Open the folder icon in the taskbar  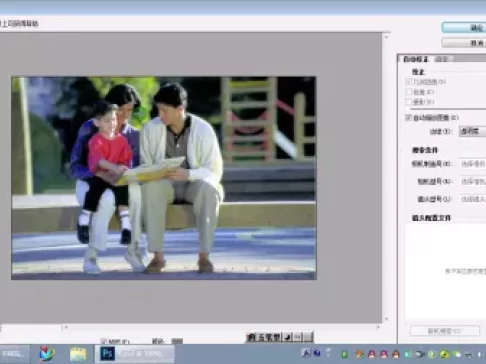pyautogui.click(x=78, y=354)
